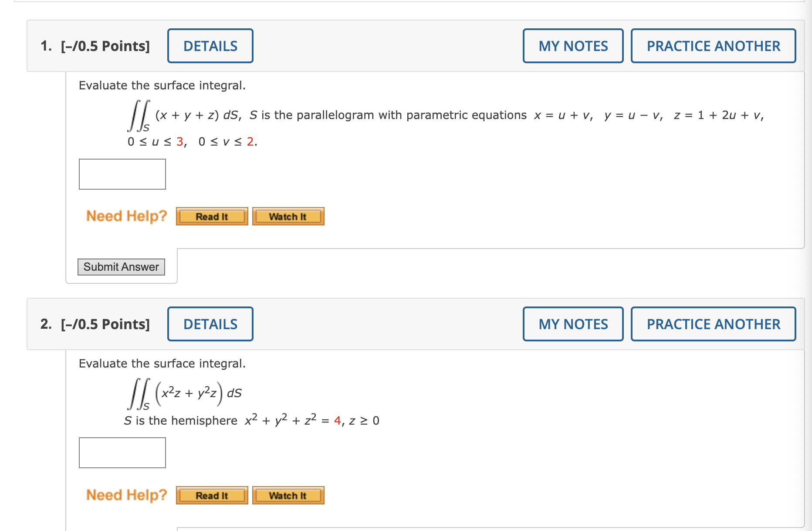Expand DETAILS for question 2
The image size is (812, 531).
[x=210, y=324]
